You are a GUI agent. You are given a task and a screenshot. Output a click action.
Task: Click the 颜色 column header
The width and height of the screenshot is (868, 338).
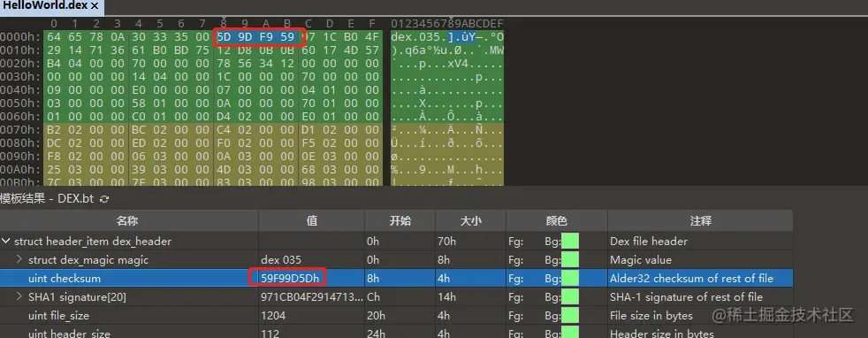tap(556, 221)
